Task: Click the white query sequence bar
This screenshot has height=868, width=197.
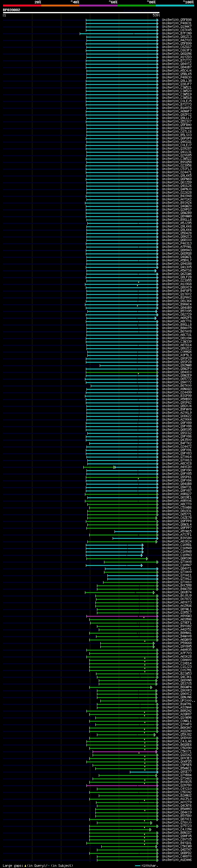Action: click(81, 12)
